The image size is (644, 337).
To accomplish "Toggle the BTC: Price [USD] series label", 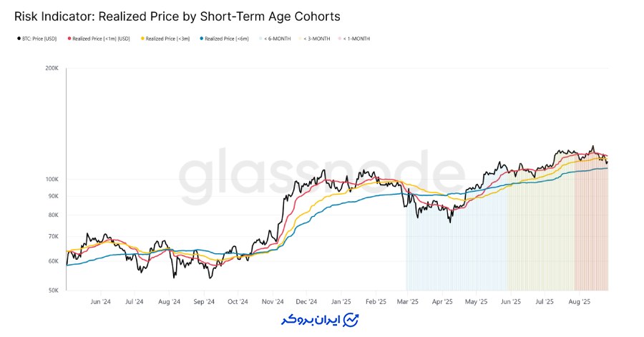I will click(x=40, y=39).
